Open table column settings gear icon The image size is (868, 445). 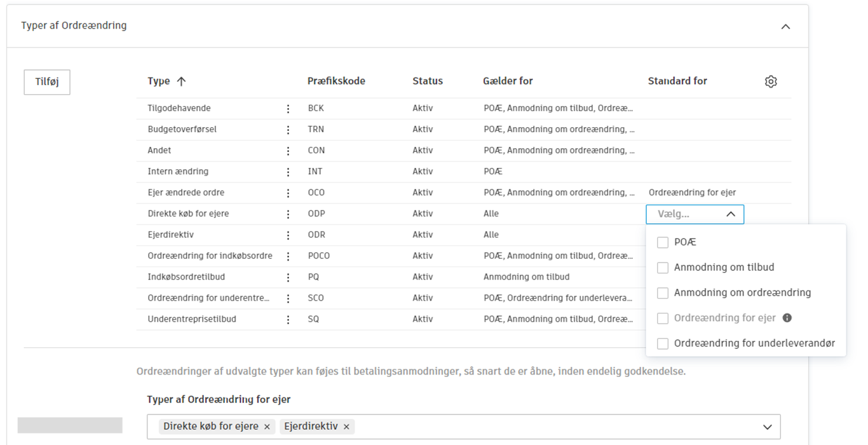click(771, 81)
